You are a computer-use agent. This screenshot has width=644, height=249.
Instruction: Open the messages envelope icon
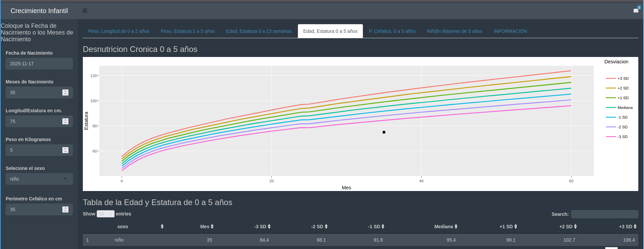pos(636,11)
